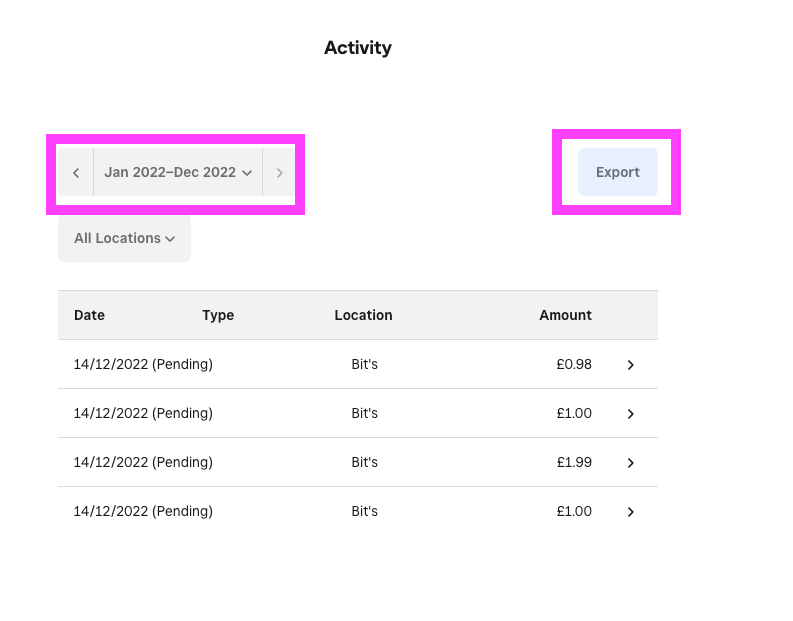Click chevron on last row £1.00 transaction
The image size is (793, 621).
(x=630, y=512)
